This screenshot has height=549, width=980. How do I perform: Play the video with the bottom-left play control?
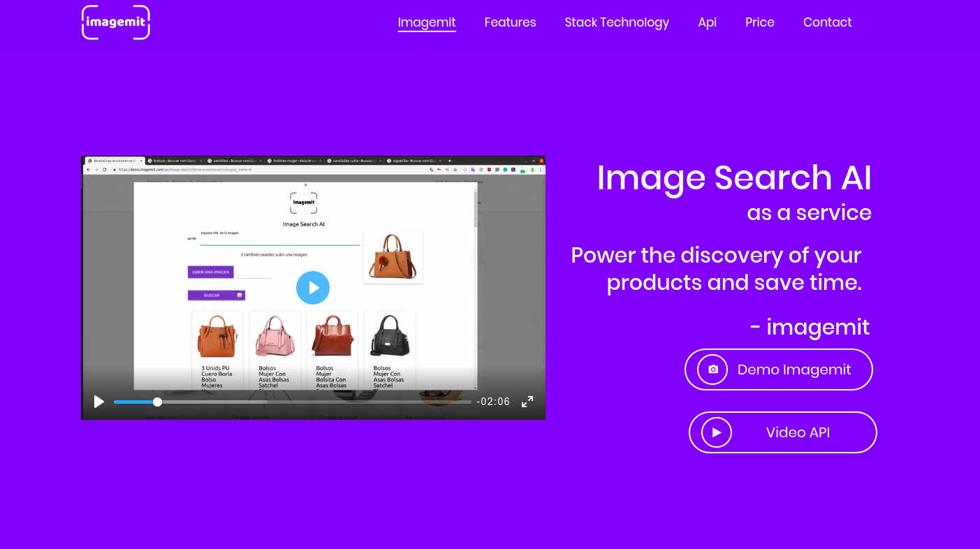click(98, 401)
